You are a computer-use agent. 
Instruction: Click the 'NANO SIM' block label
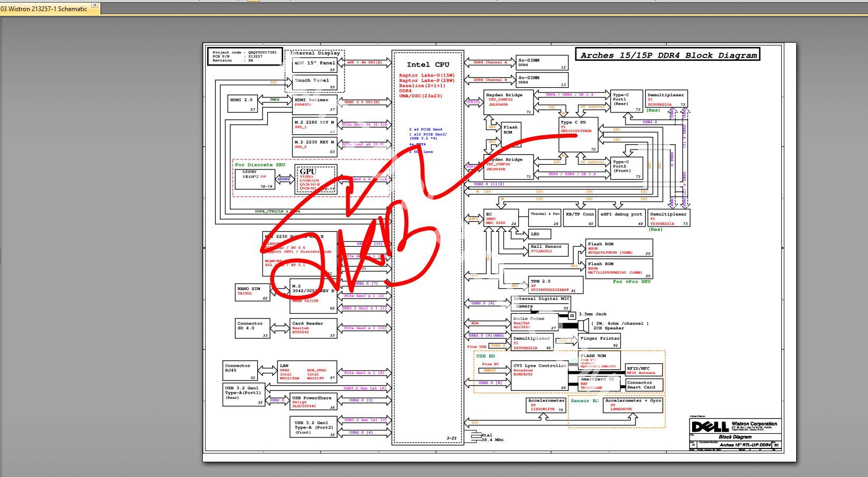pos(249,289)
